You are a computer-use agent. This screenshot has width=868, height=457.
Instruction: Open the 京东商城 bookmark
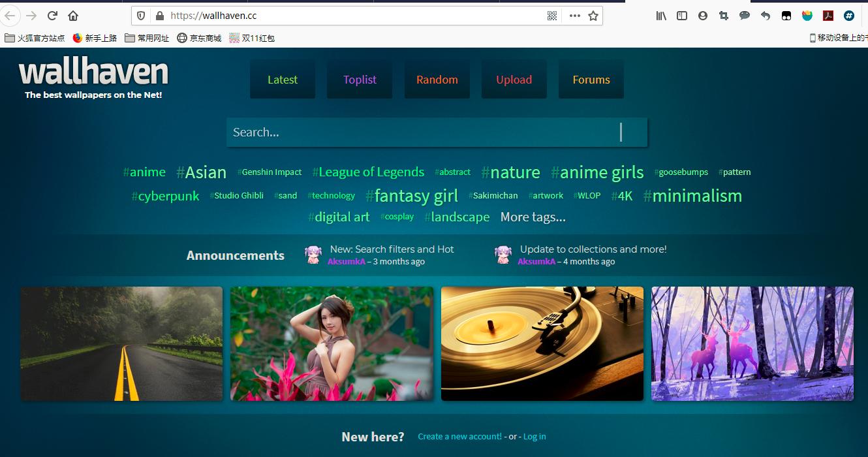199,38
